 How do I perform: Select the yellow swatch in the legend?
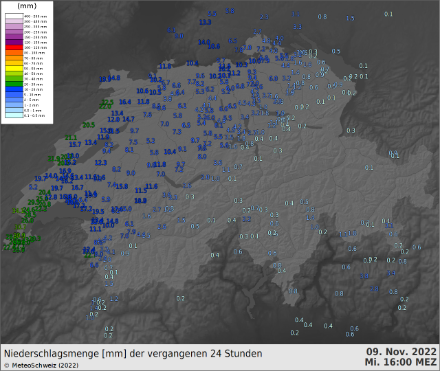coord(14,68)
